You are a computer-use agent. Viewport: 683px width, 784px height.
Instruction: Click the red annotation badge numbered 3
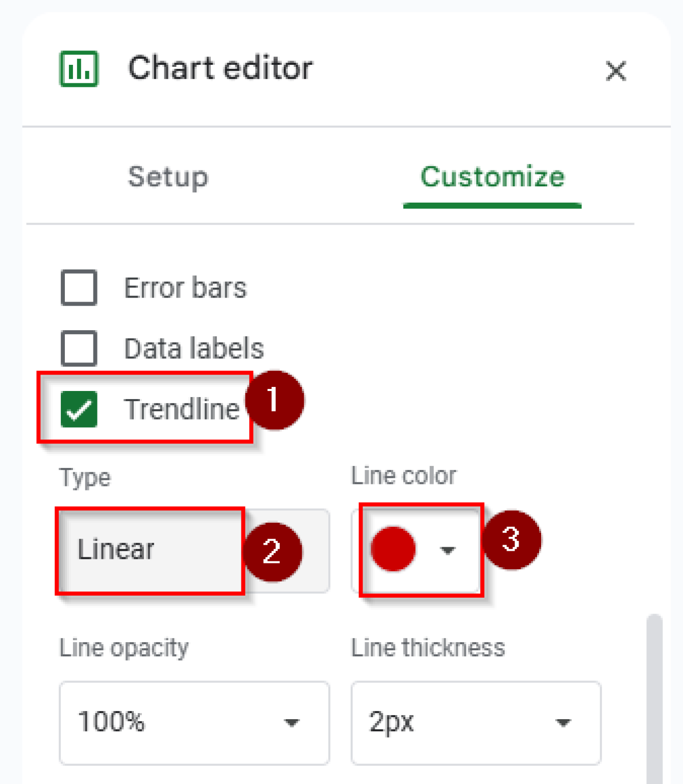511,540
